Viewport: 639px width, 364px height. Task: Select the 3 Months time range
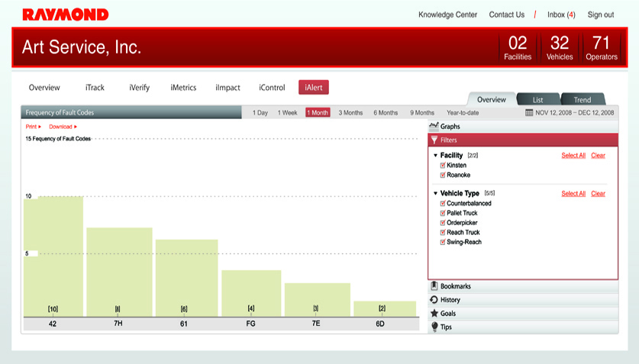[x=350, y=113]
